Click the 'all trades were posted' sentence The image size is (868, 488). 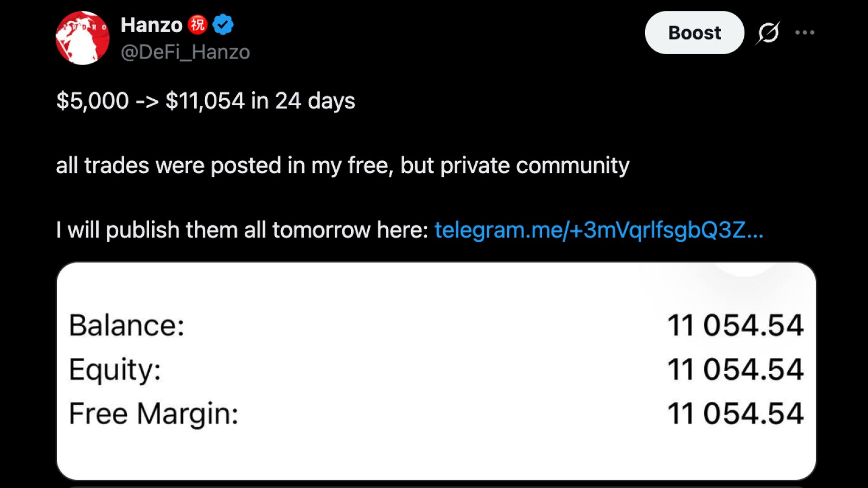343,165
